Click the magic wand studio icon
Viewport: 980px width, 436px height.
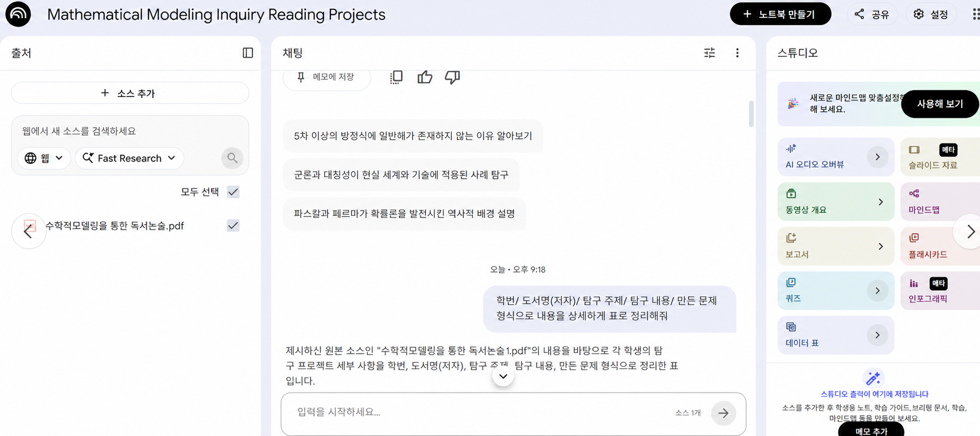(873, 378)
